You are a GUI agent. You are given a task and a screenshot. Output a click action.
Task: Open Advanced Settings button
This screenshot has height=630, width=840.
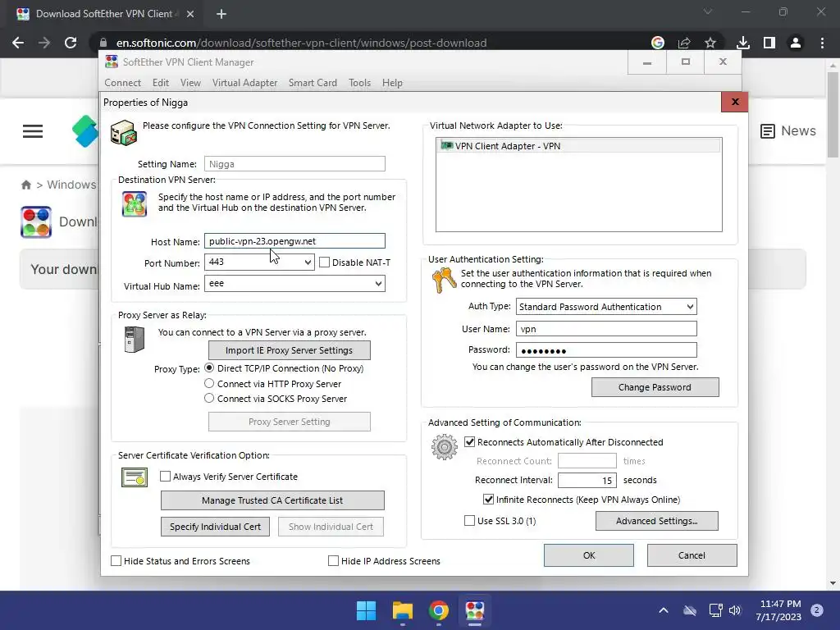pos(657,521)
